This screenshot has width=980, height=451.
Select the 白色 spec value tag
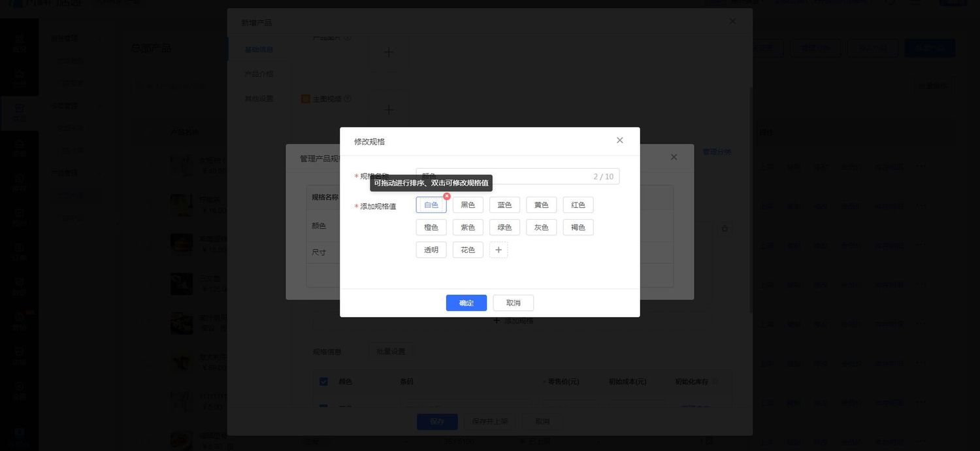[x=431, y=205]
